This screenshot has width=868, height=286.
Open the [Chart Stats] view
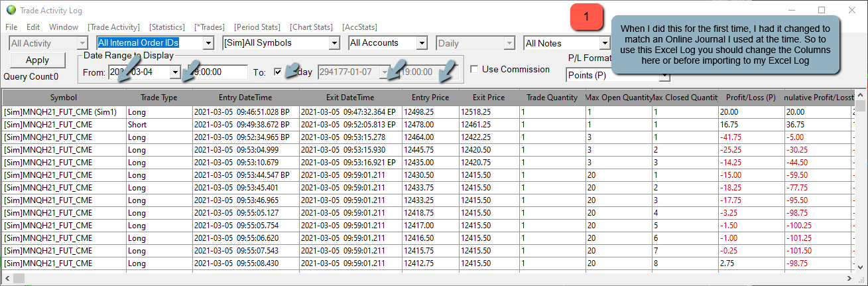[312, 27]
